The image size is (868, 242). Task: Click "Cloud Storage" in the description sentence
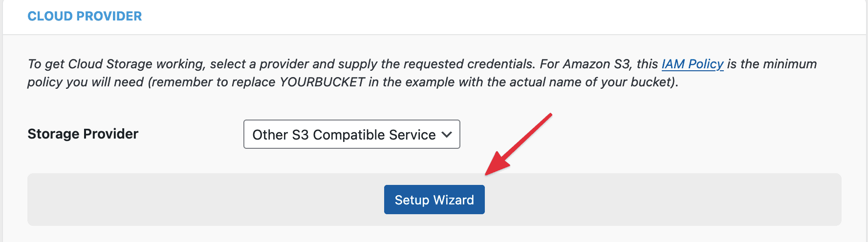(110, 64)
